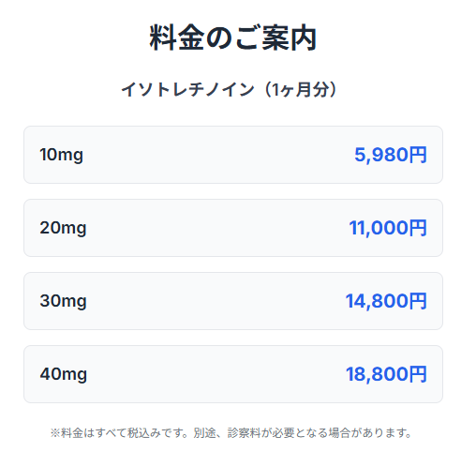Click the ※ symbol starting the footnote
Viewport: 476px width, 452px height.
54,433
